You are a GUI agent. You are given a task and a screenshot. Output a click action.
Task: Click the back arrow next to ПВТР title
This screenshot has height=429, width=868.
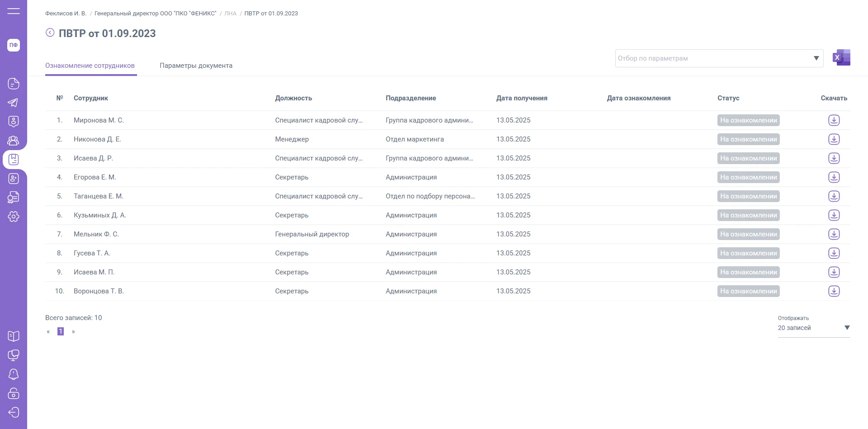click(x=50, y=33)
